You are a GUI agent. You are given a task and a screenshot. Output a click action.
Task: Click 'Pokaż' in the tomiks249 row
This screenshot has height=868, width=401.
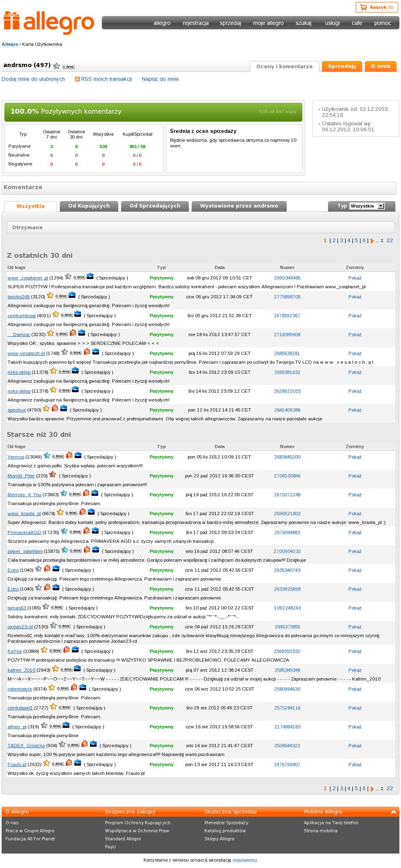click(355, 297)
